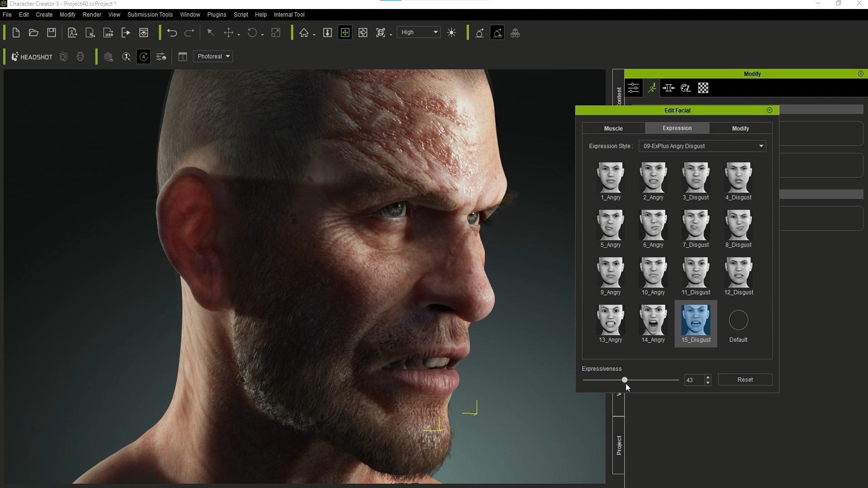Screen dimensions: 868x488
Task: Open the File menu
Action: tap(7, 14)
